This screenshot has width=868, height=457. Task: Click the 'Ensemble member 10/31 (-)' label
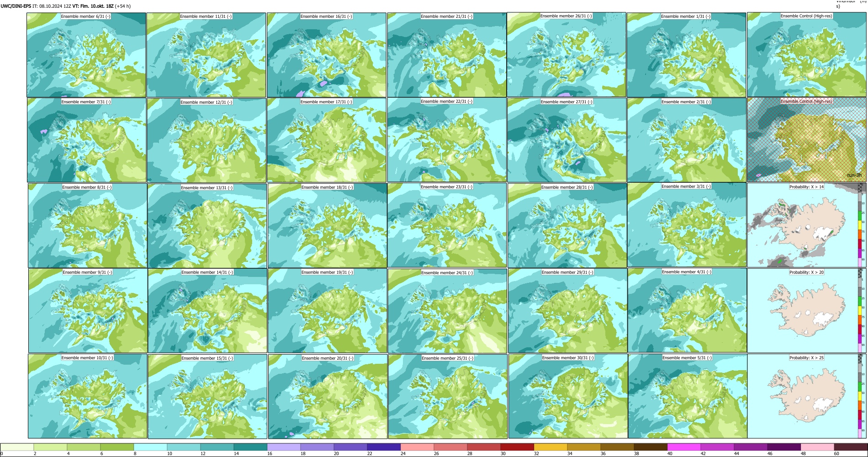(87, 358)
